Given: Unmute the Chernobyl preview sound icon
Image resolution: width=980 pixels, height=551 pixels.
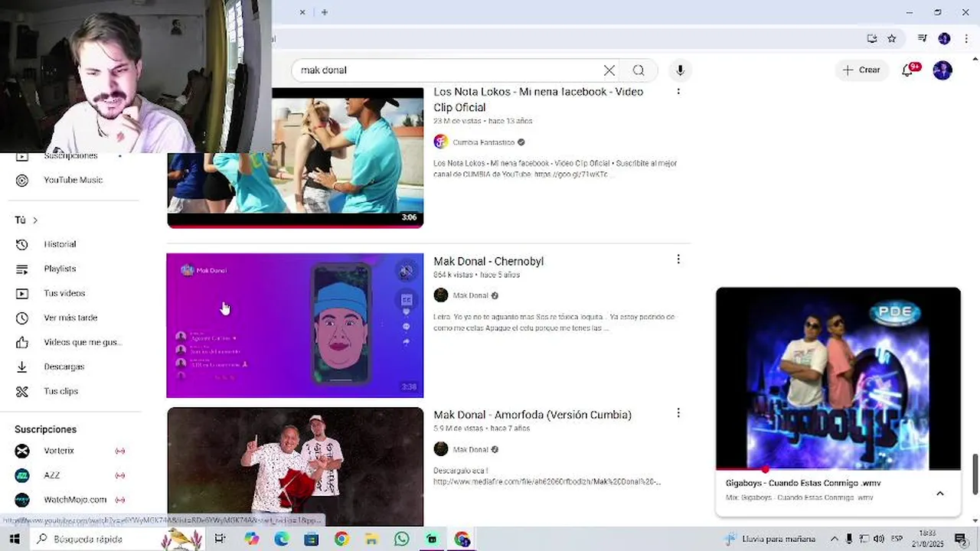Looking at the screenshot, I should (407, 271).
